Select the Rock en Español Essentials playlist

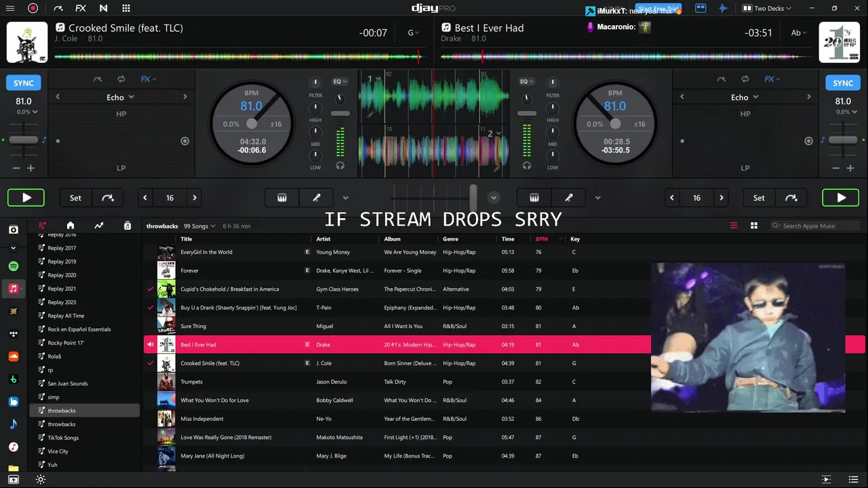tap(79, 329)
